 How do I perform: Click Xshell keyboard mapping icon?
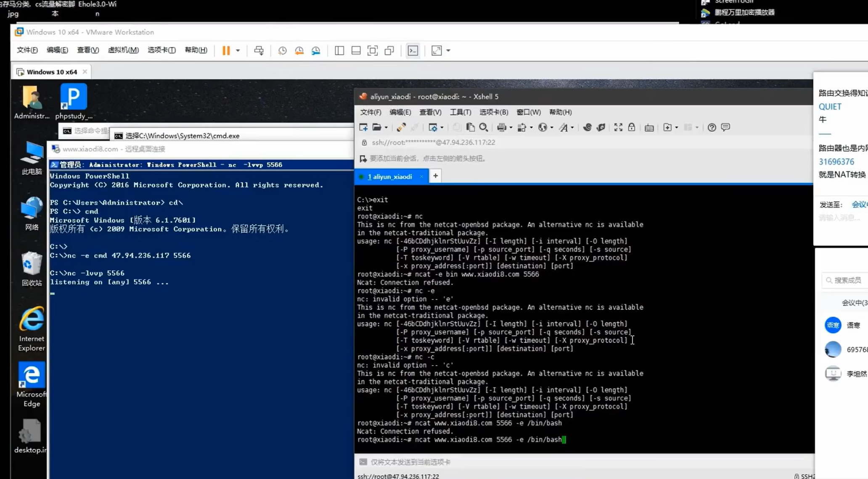[649, 128]
